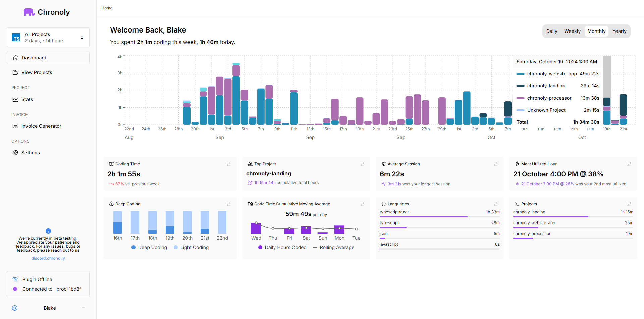Click the Chronoly elephant logo icon

29,12
